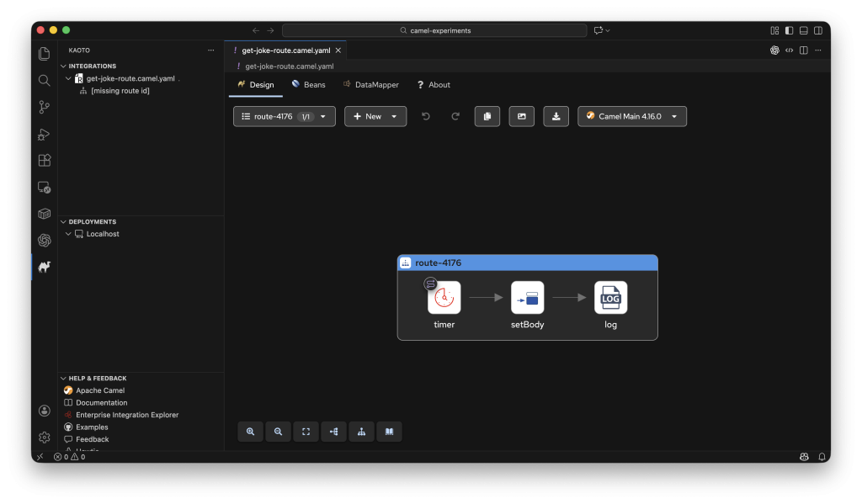Toggle the bottom panel layout button
This screenshot has height=504, width=862.
tap(803, 30)
